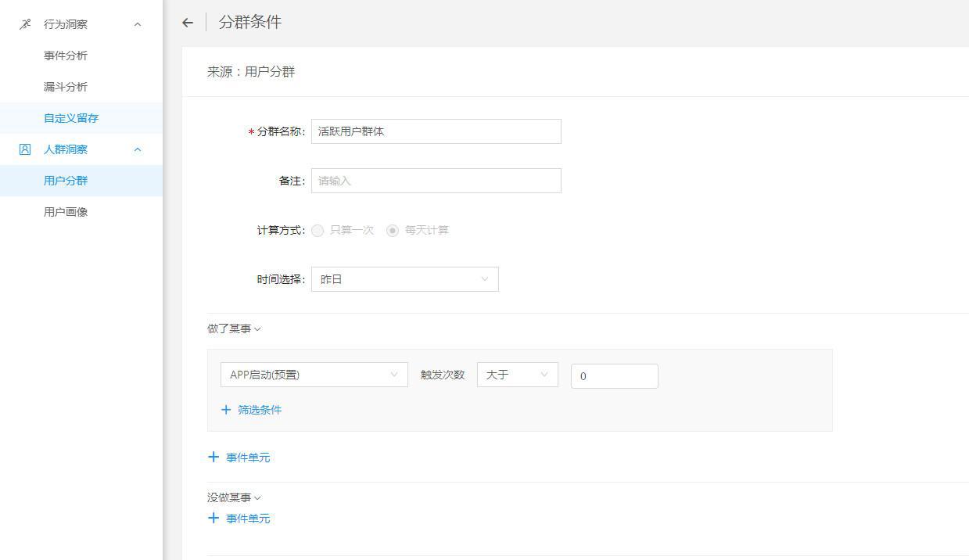Toggle the 做了某事 section chevron
The height and width of the screenshot is (560, 969).
tap(258, 329)
